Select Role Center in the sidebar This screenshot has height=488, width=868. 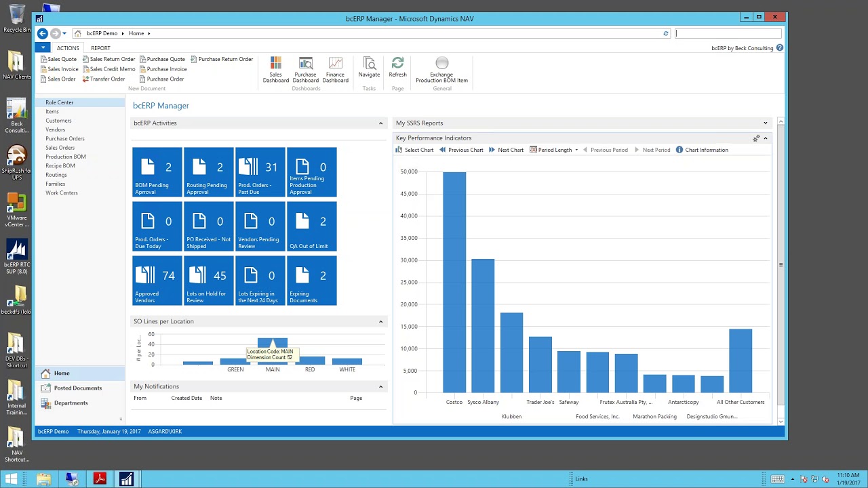tap(80, 102)
